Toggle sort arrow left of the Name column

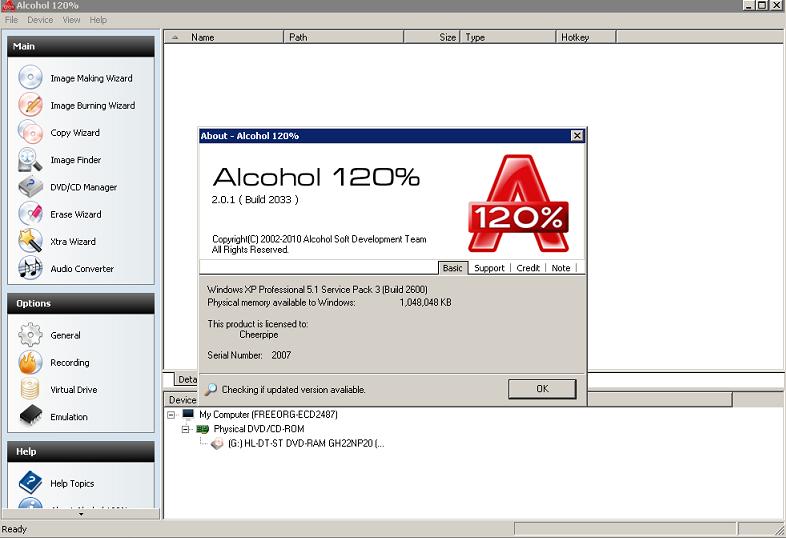pos(174,37)
